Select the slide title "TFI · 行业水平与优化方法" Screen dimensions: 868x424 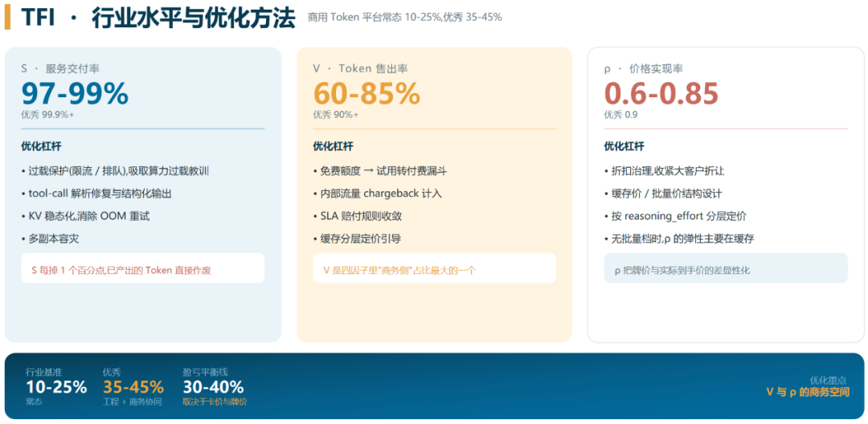158,17
